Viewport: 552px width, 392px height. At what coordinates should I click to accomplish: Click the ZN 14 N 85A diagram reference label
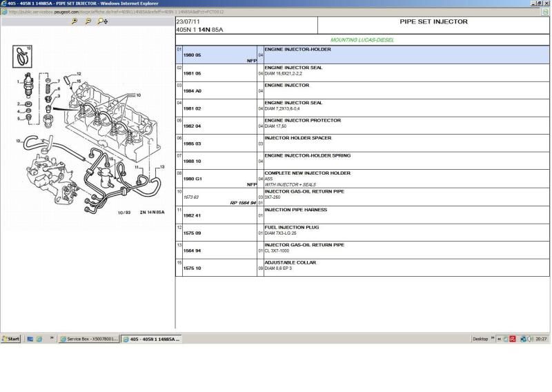pos(152,213)
